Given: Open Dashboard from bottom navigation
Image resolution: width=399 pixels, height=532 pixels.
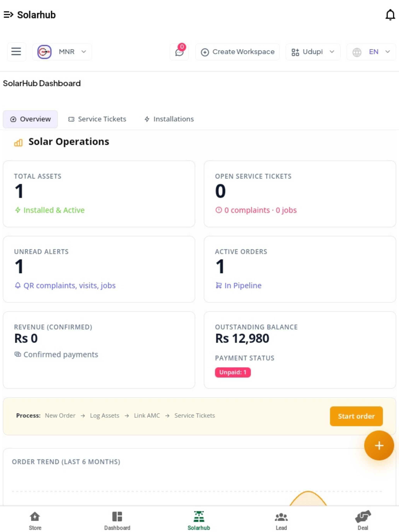Looking at the screenshot, I should pos(117,520).
